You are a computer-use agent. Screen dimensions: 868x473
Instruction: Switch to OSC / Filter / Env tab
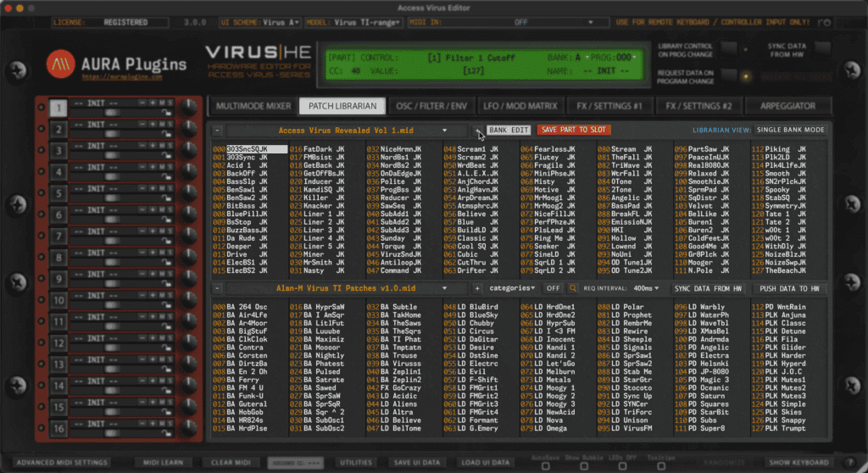coord(431,106)
